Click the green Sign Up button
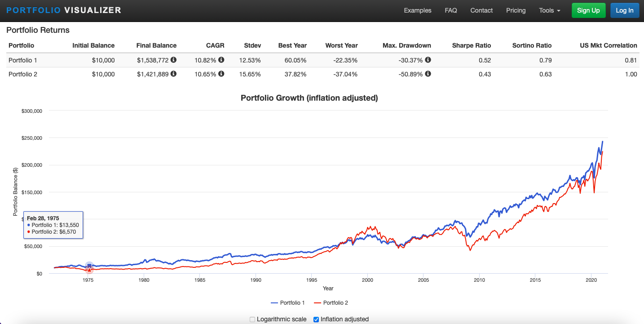644x324 pixels. (x=588, y=10)
